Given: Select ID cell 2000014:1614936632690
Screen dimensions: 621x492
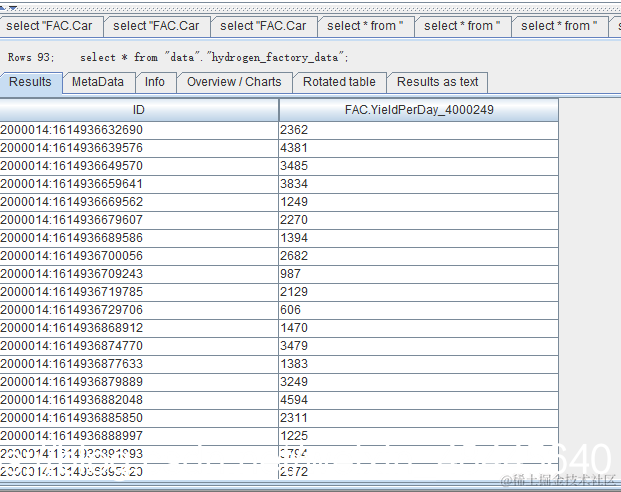Looking at the screenshot, I should tap(139, 130).
